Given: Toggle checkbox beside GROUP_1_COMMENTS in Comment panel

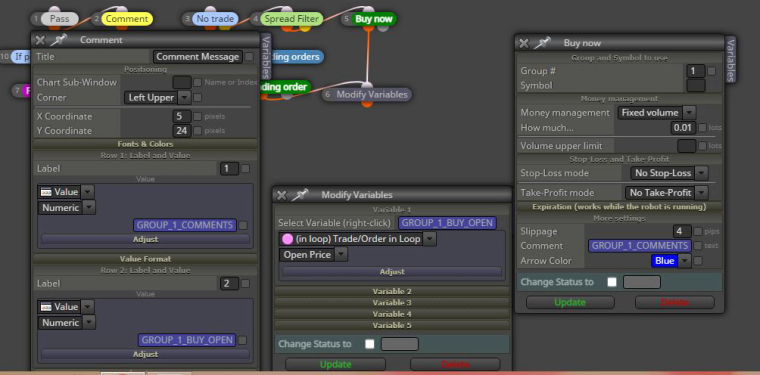Looking at the screenshot, I should (243, 225).
